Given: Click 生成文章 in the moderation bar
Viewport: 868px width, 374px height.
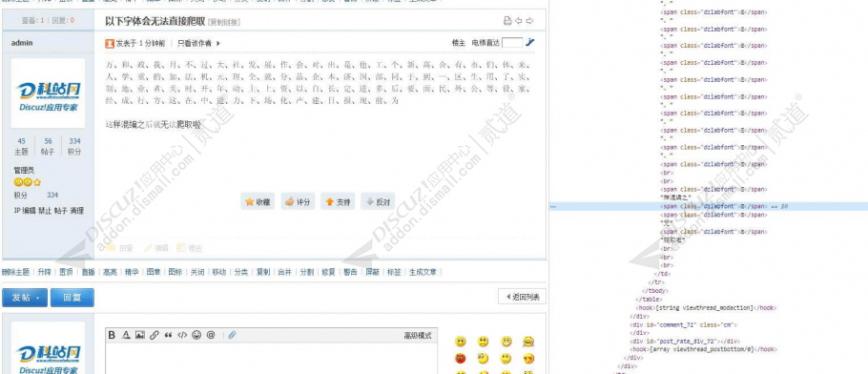Looking at the screenshot, I should (x=423, y=272).
